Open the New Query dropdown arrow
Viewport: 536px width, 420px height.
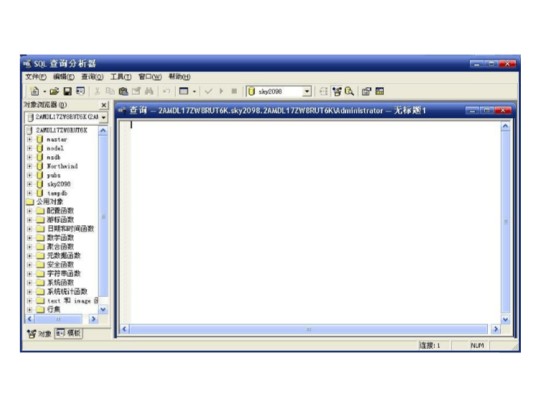coord(44,92)
